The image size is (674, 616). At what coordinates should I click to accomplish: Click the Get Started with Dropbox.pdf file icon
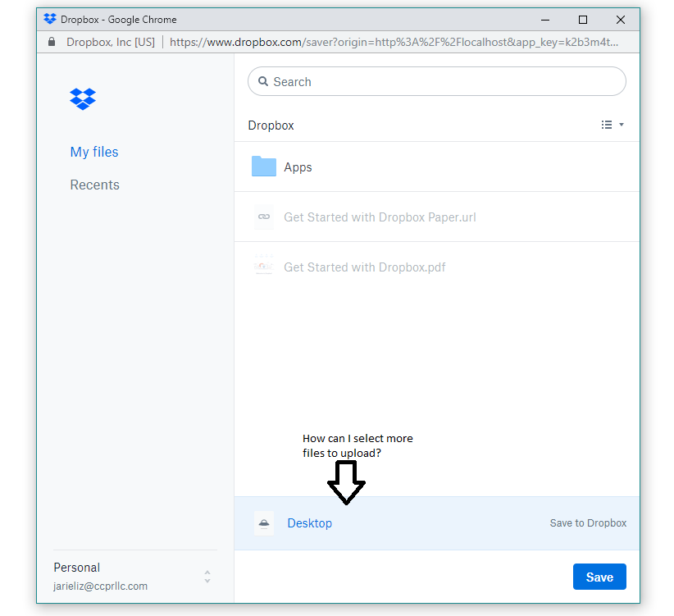263,267
